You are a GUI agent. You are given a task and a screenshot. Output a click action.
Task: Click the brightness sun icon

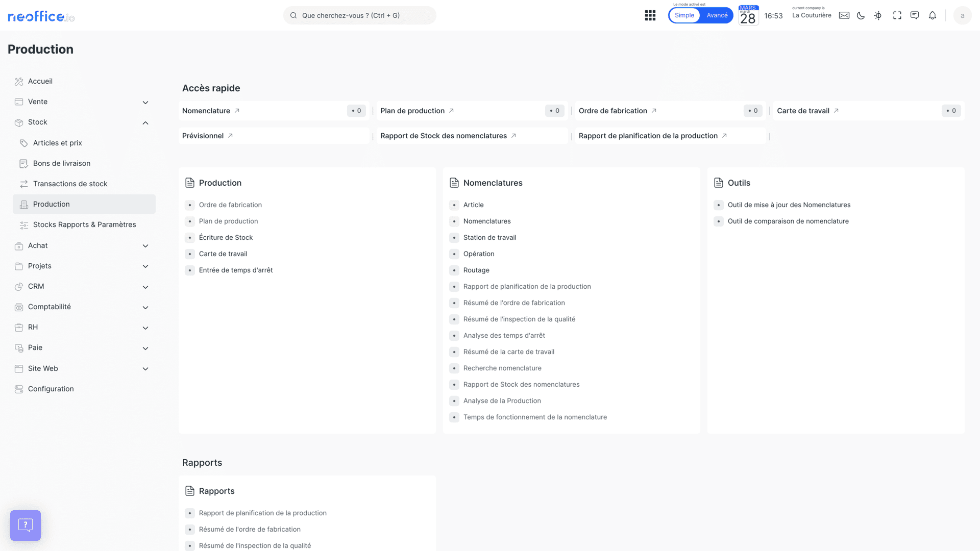(x=878, y=15)
